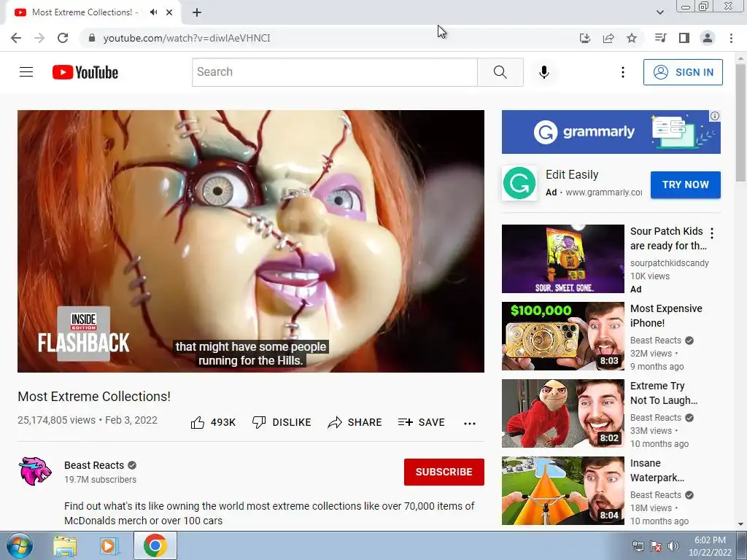
Task: Launch Windows Media Player from taskbar
Action: coord(108,545)
